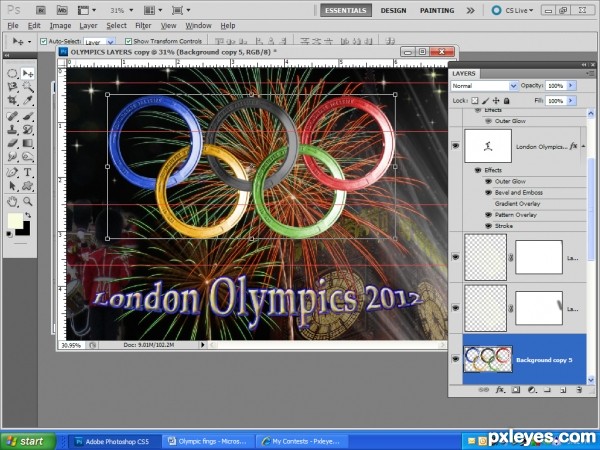Open the Filter menu
This screenshot has height=450, width=600.
point(143,26)
